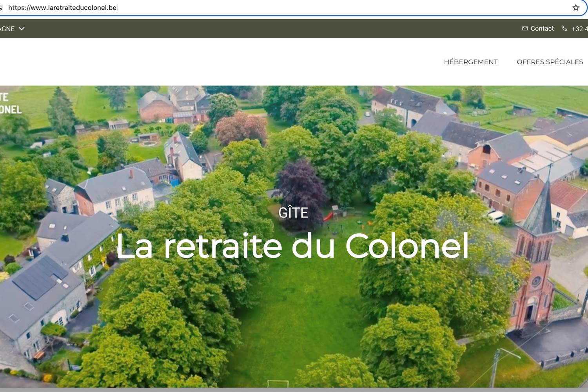Image resolution: width=588 pixels, height=392 pixels.
Task: Bookmark this page with the star icon
Action: pos(575,7)
